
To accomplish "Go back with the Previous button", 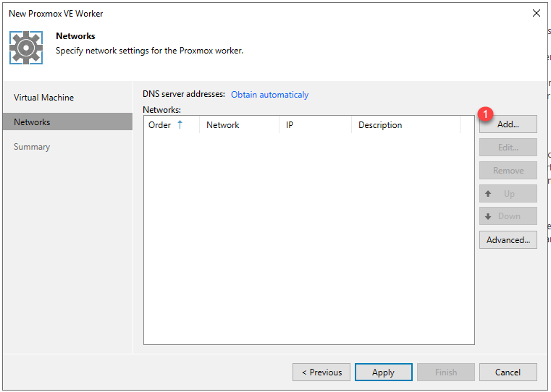I will point(321,372).
